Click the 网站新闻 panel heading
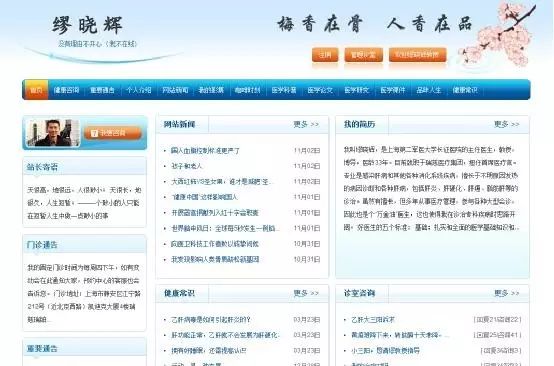 179,124
